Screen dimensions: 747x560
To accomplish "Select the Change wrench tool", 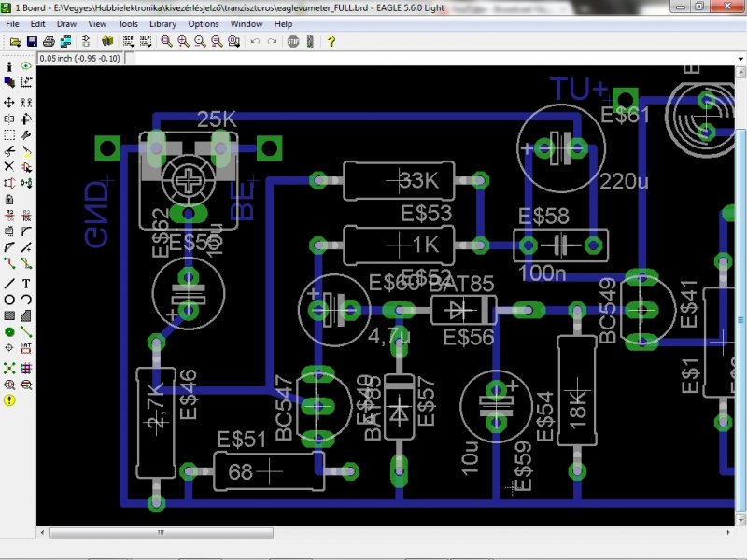I will (26, 134).
